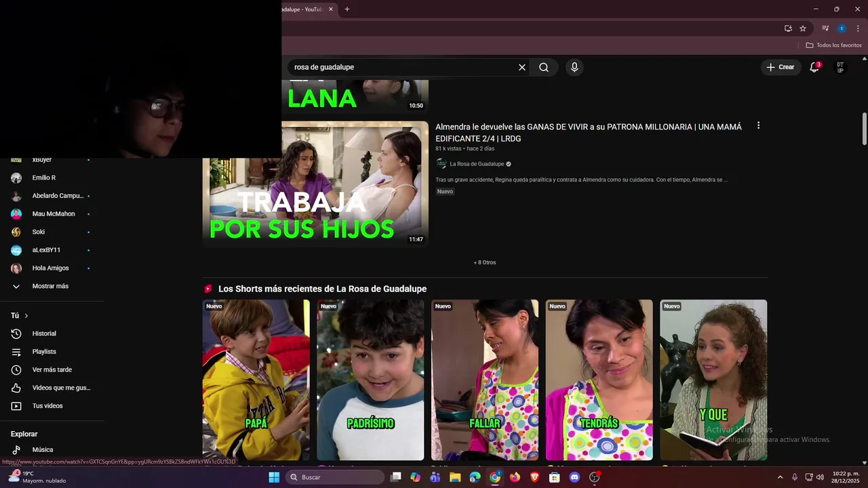Open a new browser tab
The height and width of the screenshot is (488, 868).
pos(347,9)
